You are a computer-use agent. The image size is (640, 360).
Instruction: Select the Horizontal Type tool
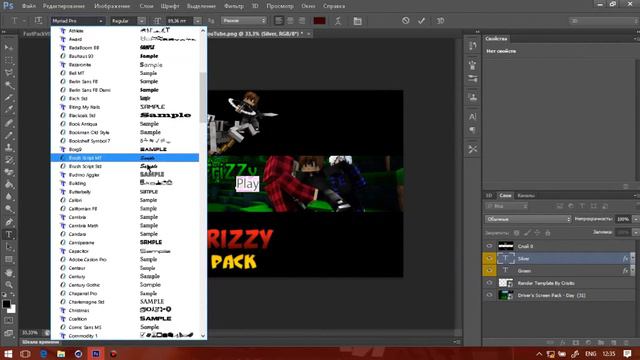(9, 235)
